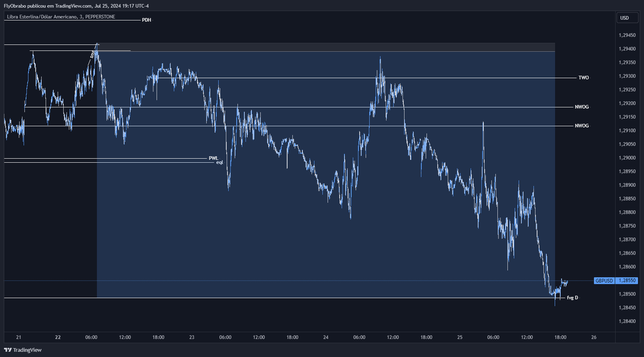The height and width of the screenshot is (357, 644).
Task: Click date 21 on time axis
Action: point(18,337)
